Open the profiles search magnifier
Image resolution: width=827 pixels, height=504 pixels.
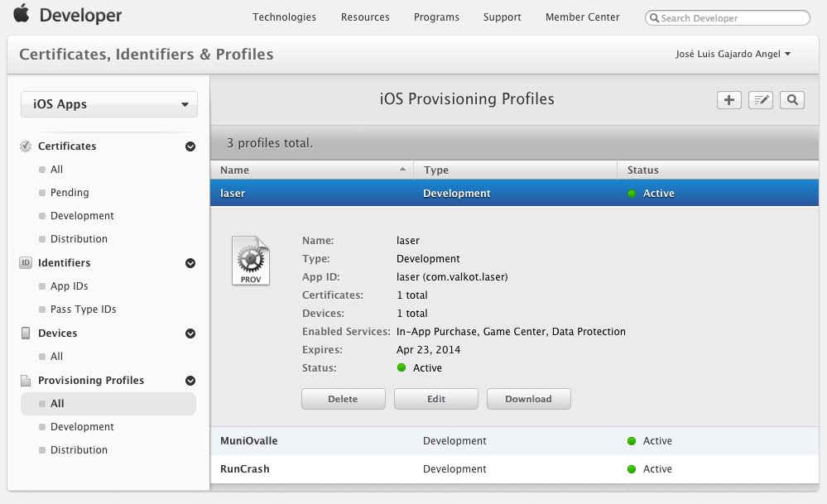pos(792,100)
